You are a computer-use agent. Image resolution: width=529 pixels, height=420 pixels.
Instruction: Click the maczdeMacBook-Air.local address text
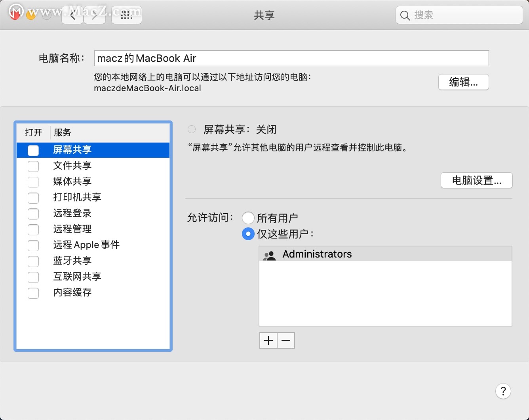pyautogui.click(x=147, y=88)
